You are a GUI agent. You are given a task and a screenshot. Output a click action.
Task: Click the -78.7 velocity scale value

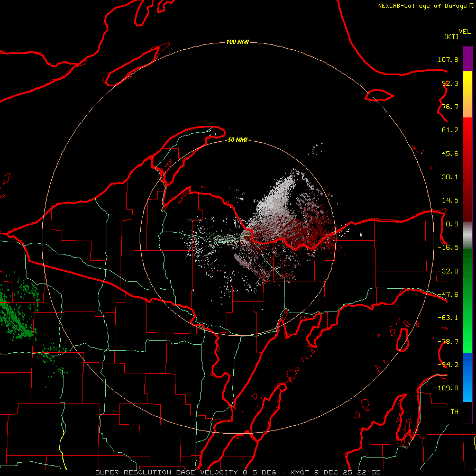(x=448, y=342)
